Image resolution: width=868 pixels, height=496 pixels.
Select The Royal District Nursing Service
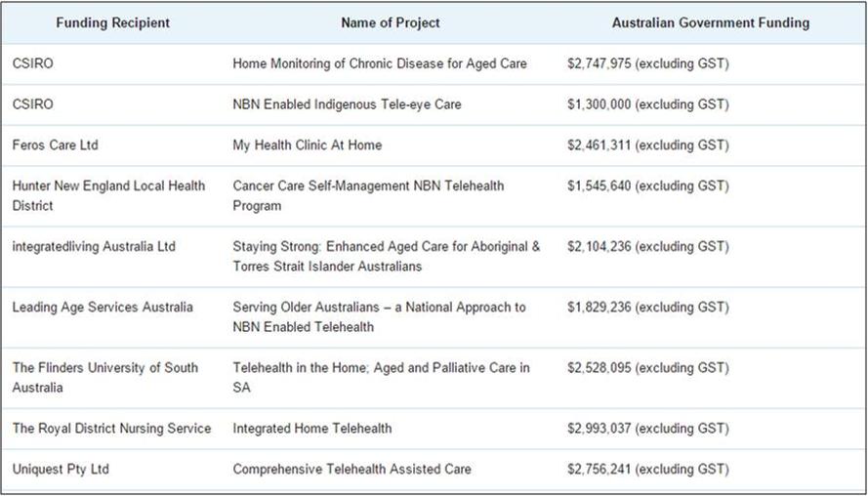tap(112, 429)
